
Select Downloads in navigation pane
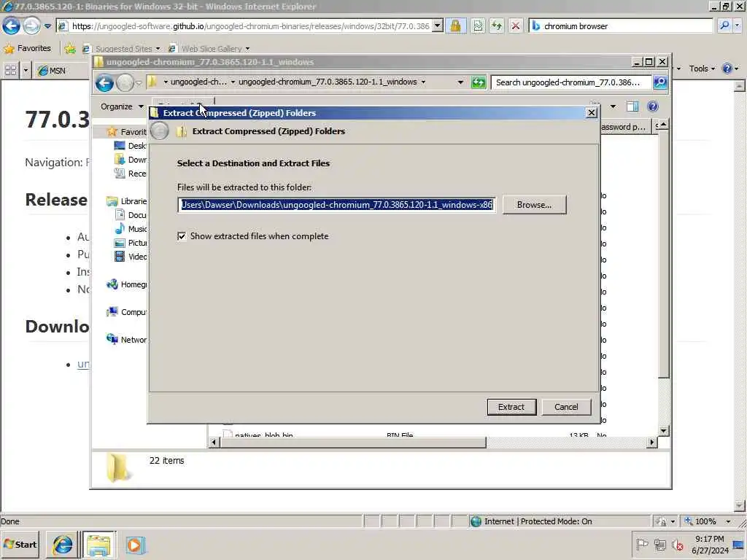coord(130,160)
